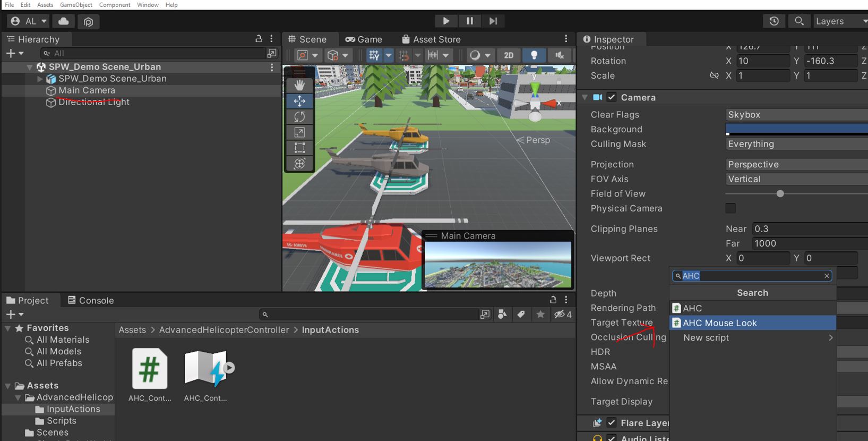Open grid settings dropdown arrow
The width and height of the screenshot is (868, 441).
coord(389,55)
